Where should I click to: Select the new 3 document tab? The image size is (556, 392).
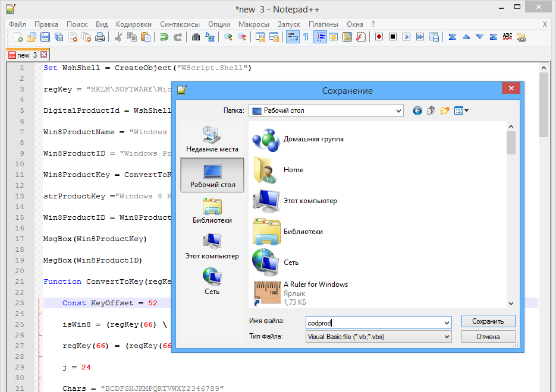pyautogui.click(x=27, y=55)
